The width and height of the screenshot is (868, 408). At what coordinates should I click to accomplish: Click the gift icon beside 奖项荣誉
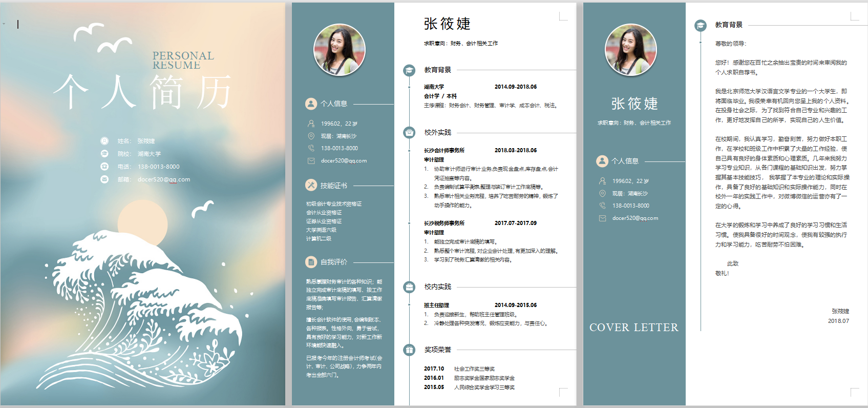tap(409, 350)
